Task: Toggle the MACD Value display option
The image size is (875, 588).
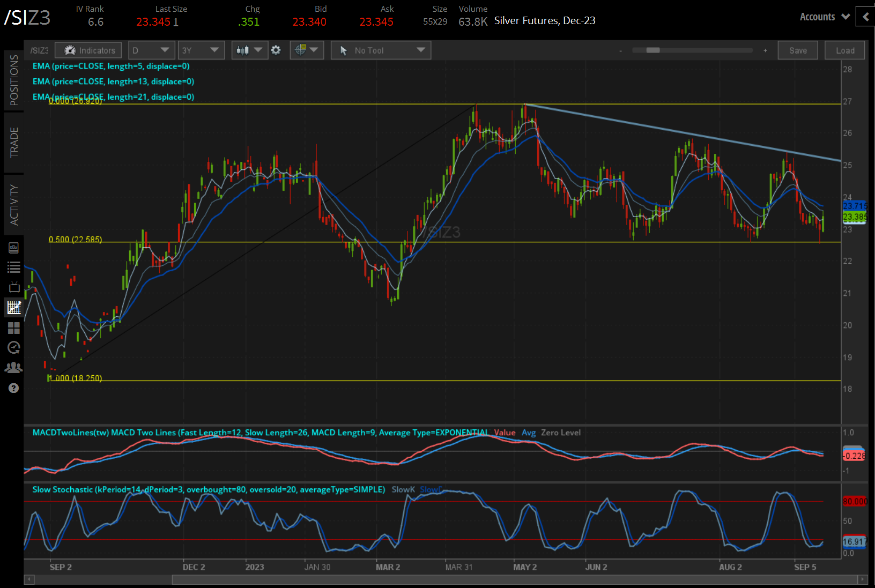Action: 505,433
